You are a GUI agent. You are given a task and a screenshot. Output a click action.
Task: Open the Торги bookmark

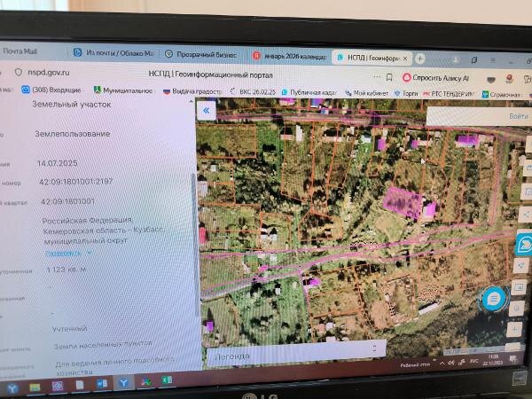(x=406, y=94)
